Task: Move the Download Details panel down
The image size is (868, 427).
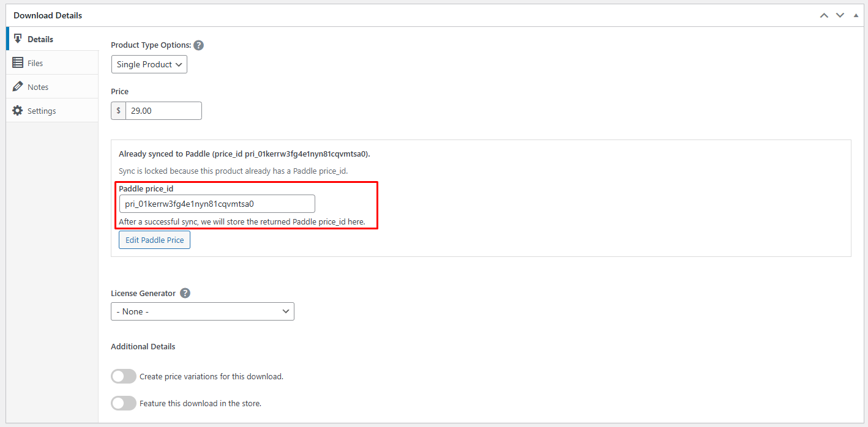Action: coord(840,15)
